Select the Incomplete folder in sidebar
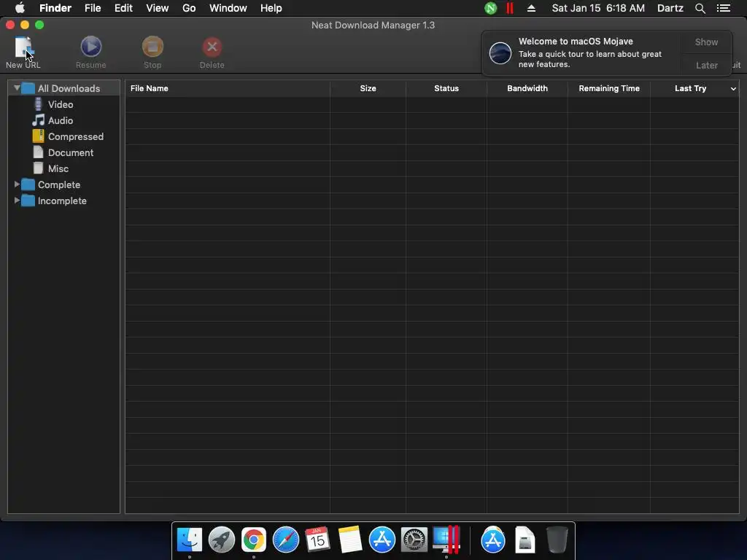Viewport: 747px width, 560px height. 62,201
